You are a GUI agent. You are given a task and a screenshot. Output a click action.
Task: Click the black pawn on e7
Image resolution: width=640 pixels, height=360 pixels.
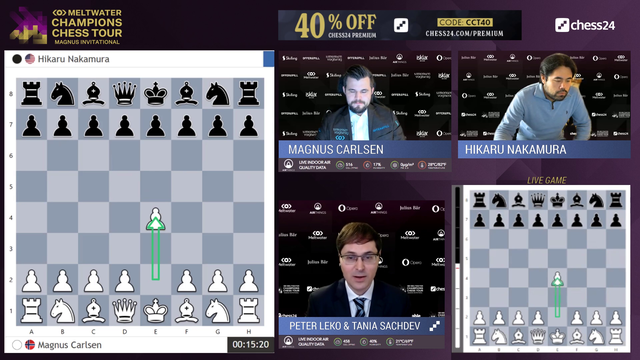[156, 125]
